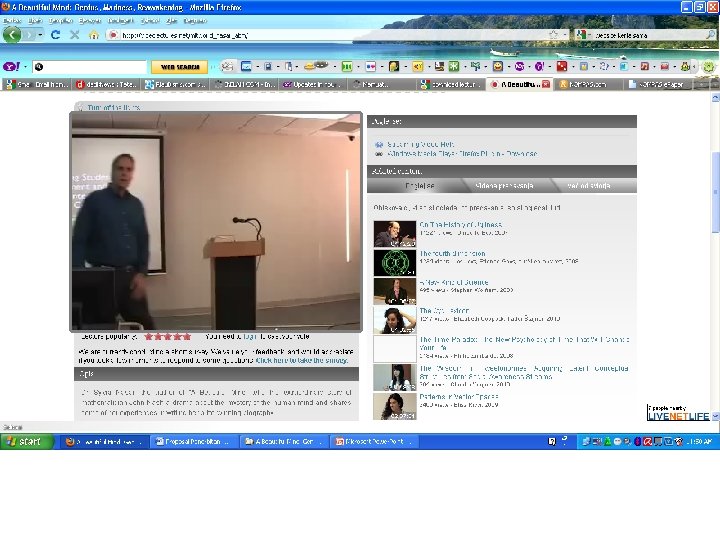Open The Time Paradox lecture link
Screen dimensions: 720x540
coord(524,343)
